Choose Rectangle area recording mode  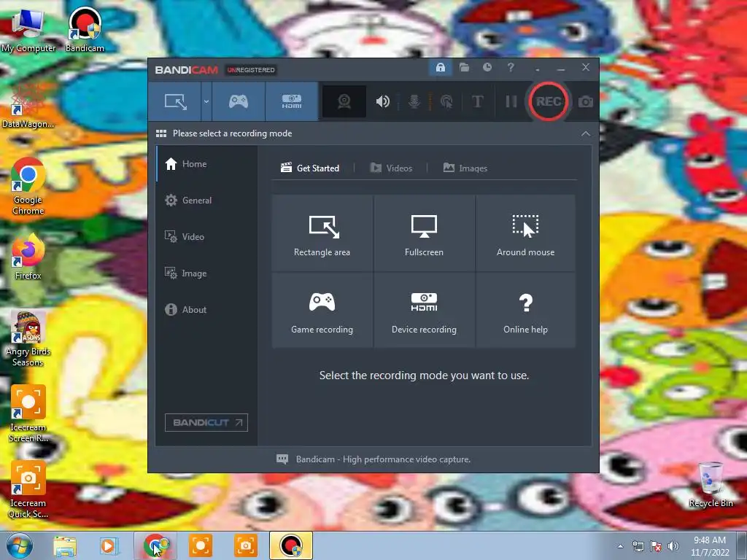[322, 233]
